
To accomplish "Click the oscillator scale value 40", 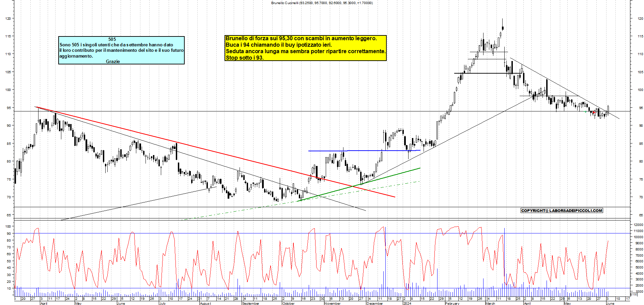I will tap(9, 268).
